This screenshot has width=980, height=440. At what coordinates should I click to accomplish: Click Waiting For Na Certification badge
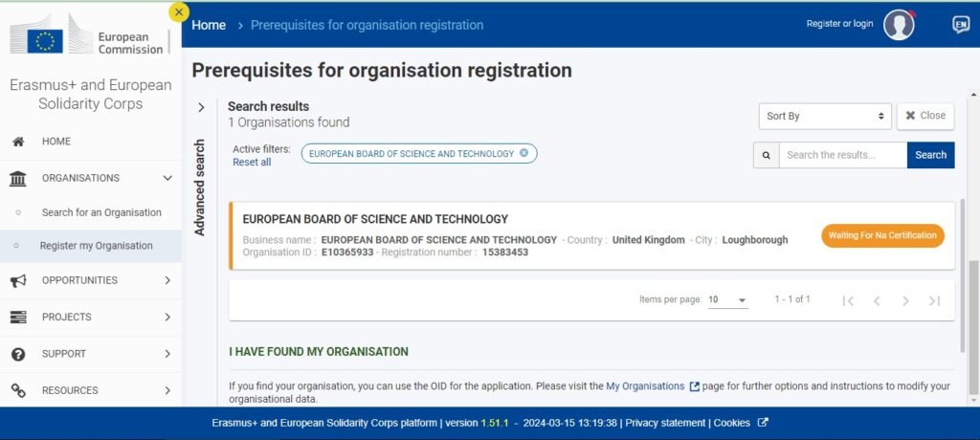click(882, 235)
